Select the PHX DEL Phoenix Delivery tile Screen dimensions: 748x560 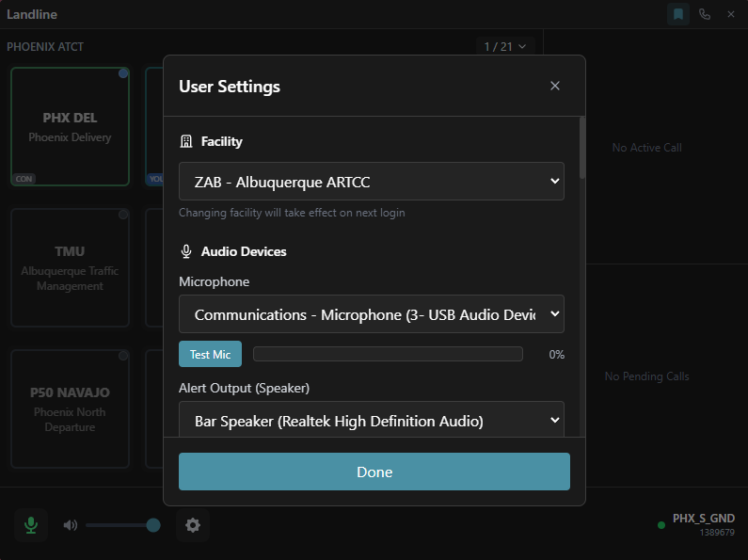(70, 127)
